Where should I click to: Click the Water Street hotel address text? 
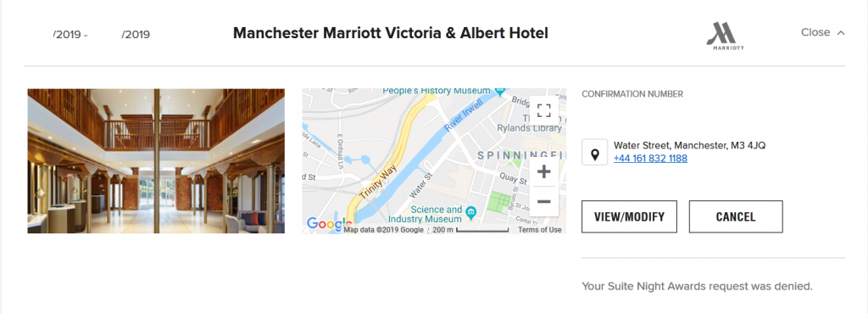tap(689, 146)
